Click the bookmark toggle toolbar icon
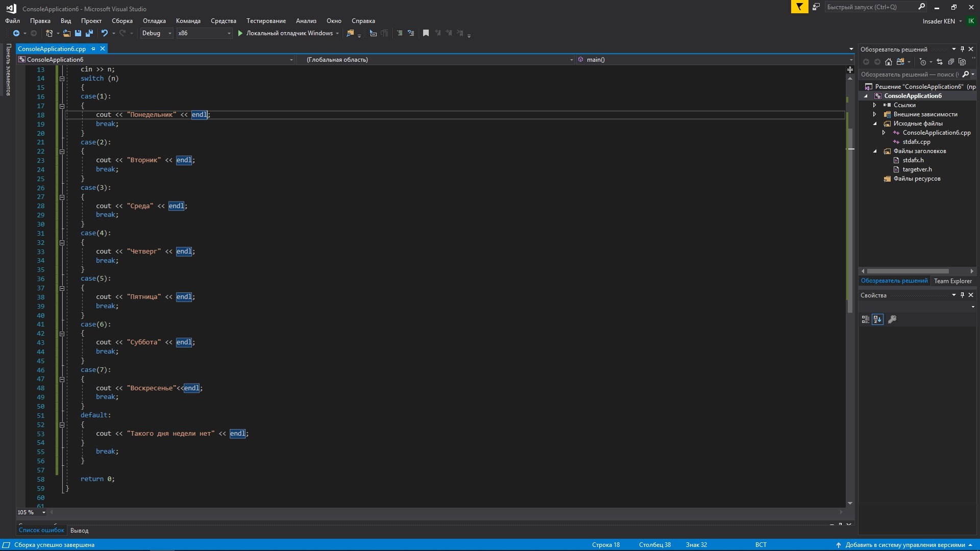980x551 pixels. tap(426, 33)
